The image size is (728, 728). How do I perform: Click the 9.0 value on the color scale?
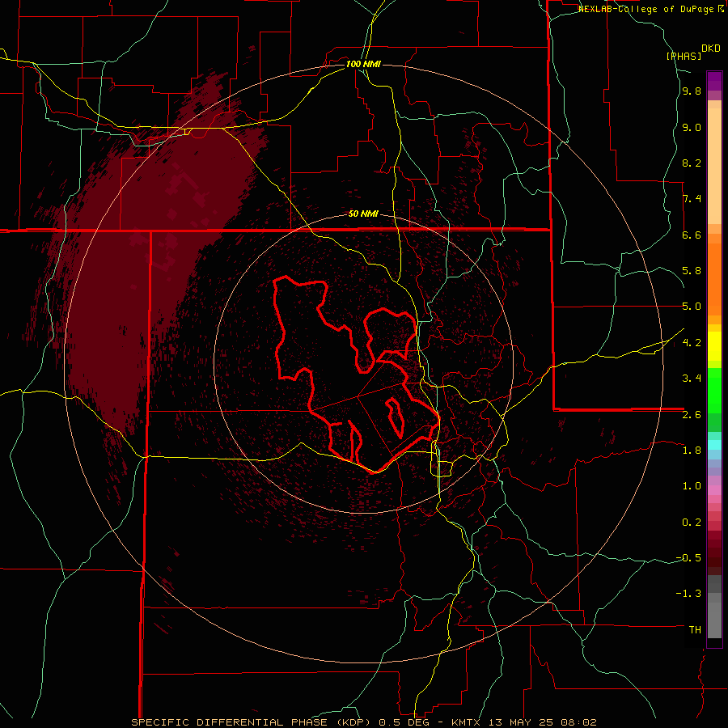point(692,127)
